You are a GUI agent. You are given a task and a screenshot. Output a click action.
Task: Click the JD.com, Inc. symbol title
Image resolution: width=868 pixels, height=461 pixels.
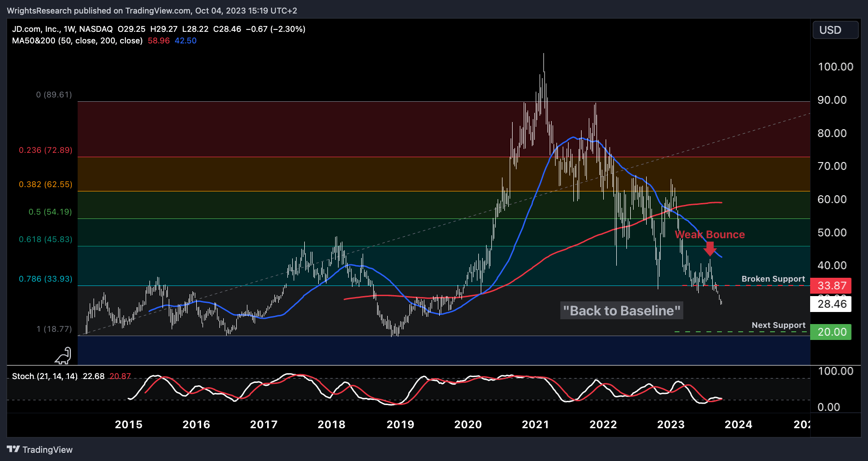36,29
